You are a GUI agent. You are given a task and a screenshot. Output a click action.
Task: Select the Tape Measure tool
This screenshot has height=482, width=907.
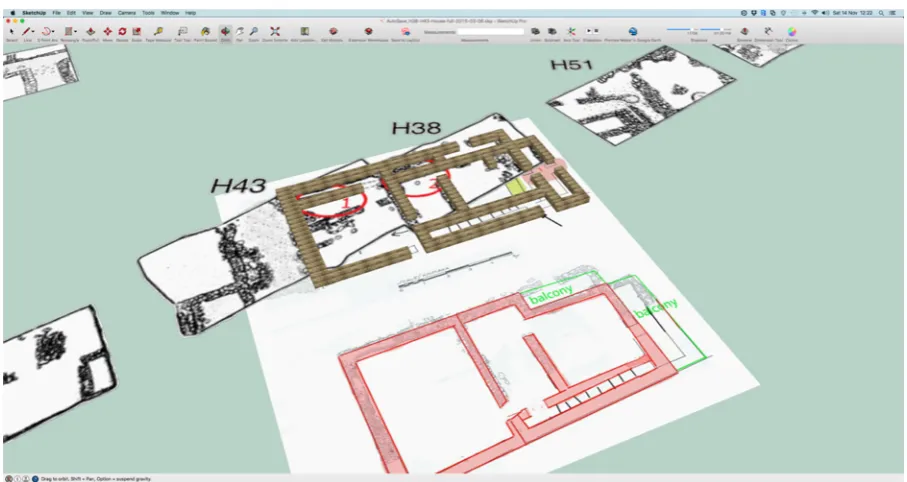pyautogui.click(x=158, y=32)
